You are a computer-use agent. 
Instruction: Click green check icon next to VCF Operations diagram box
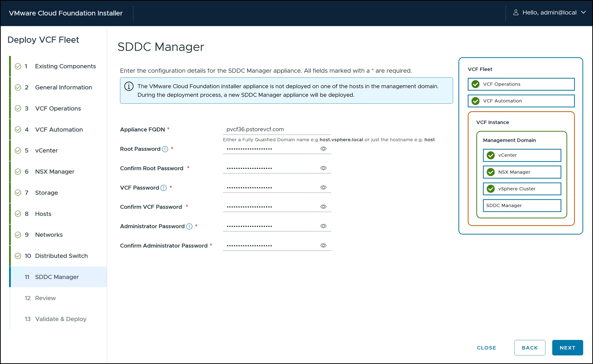[x=476, y=84]
